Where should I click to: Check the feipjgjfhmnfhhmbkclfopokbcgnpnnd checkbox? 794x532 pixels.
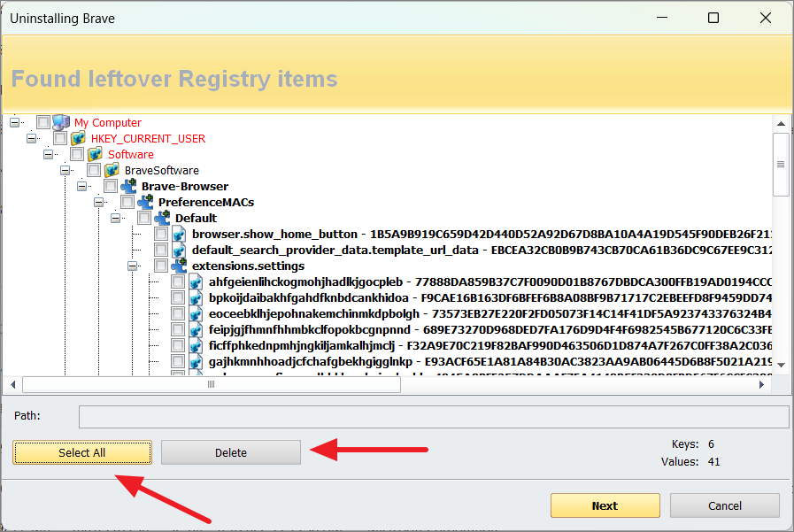pos(178,329)
